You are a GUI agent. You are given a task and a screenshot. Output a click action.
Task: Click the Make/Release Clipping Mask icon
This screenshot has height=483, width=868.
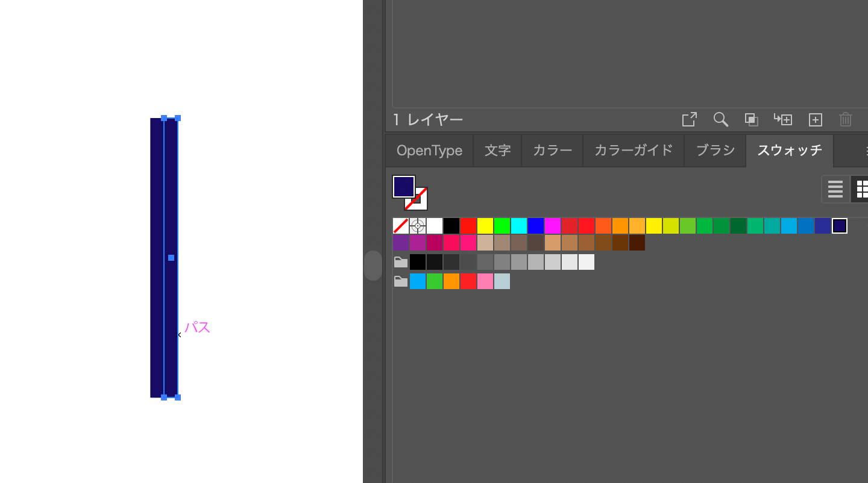coord(752,119)
